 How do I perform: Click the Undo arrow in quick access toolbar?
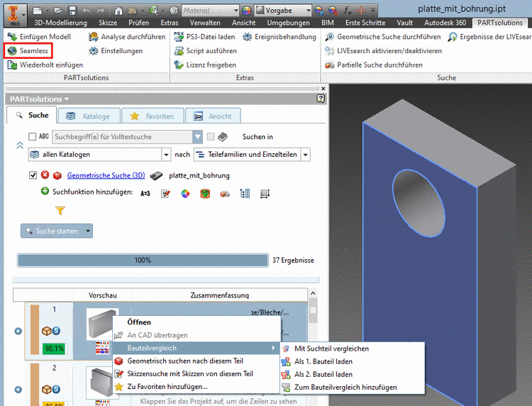tap(87, 11)
